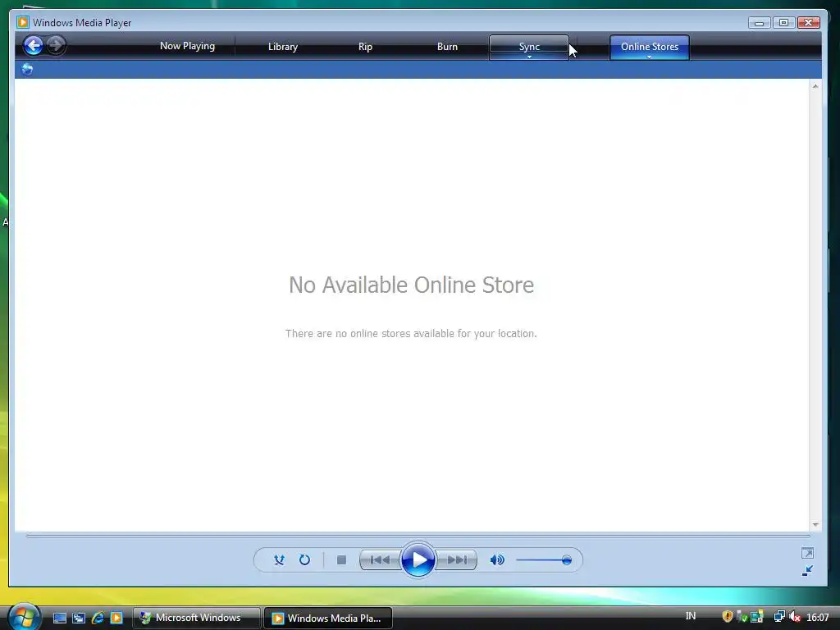Open the Rip tab
The image size is (840, 630).
coord(365,47)
